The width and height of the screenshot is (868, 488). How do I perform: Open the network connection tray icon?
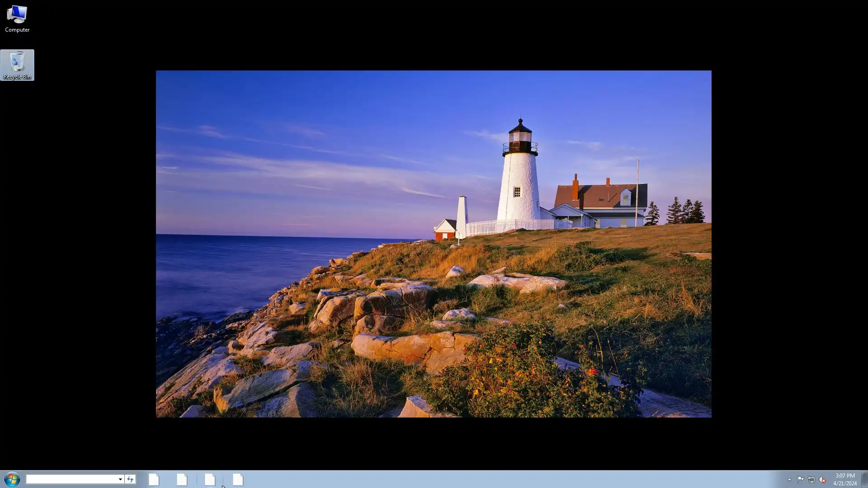click(x=811, y=479)
